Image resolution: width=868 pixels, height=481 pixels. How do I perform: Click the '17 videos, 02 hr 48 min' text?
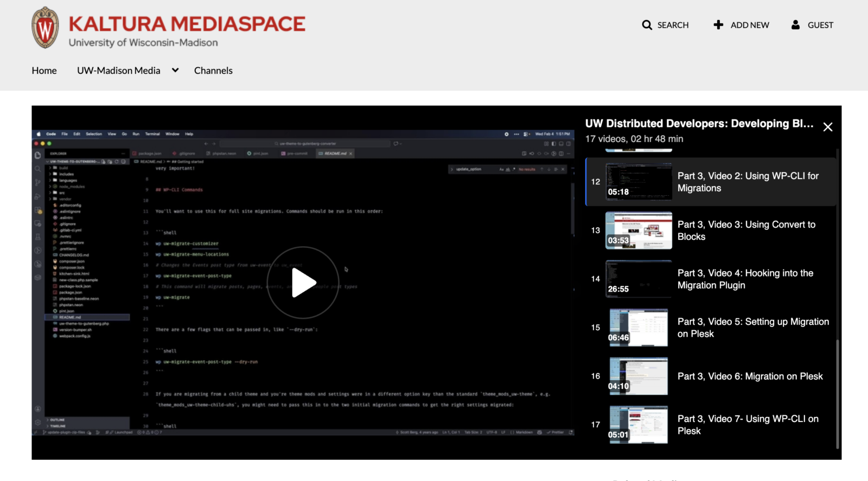coord(634,139)
